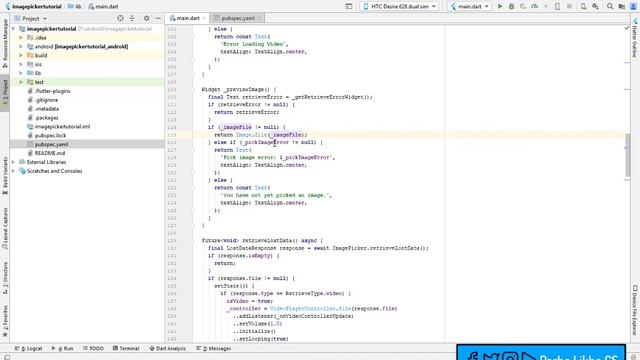Image resolution: width=640 pixels, height=360 pixels.
Task: Collapse the imagepickertutorial root folder
Action: pyautogui.click(x=13, y=29)
